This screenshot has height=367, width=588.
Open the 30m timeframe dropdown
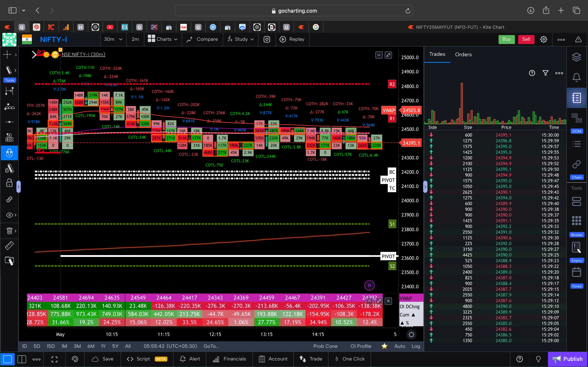coord(113,39)
